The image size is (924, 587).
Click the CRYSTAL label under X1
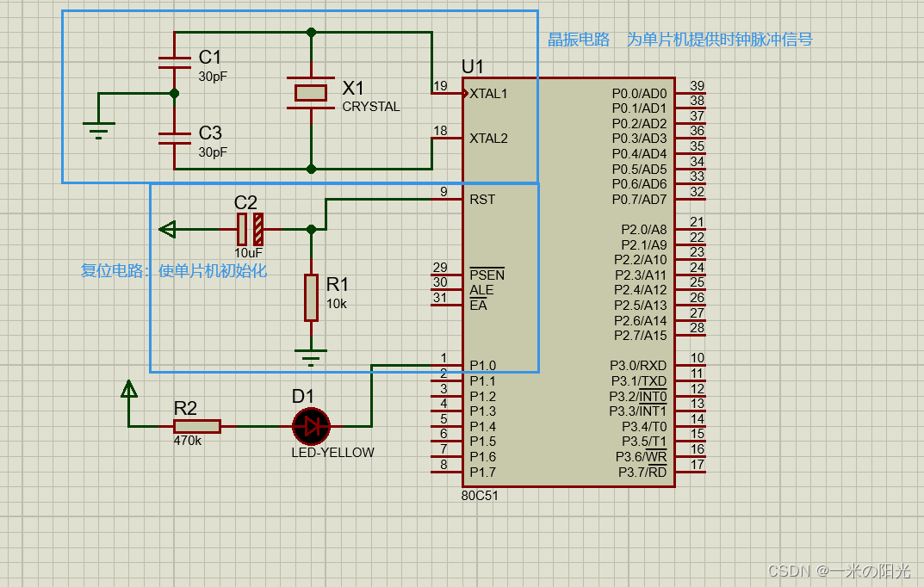[x=371, y=107]
